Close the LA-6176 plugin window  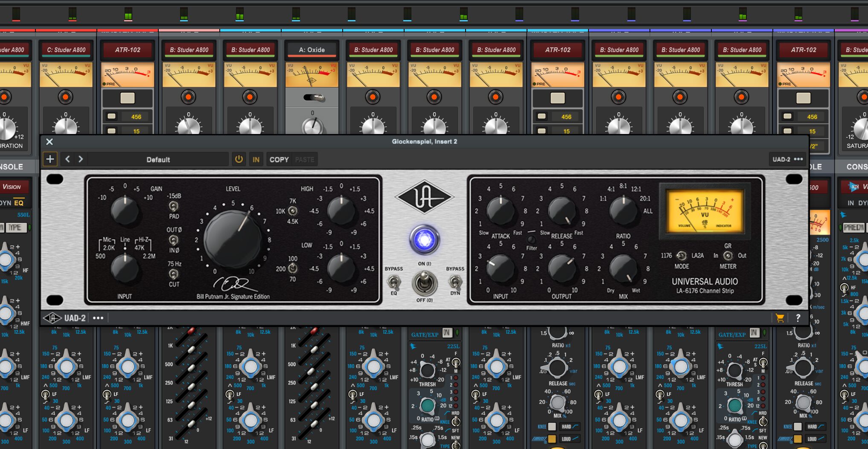click(x=50, y=142)
